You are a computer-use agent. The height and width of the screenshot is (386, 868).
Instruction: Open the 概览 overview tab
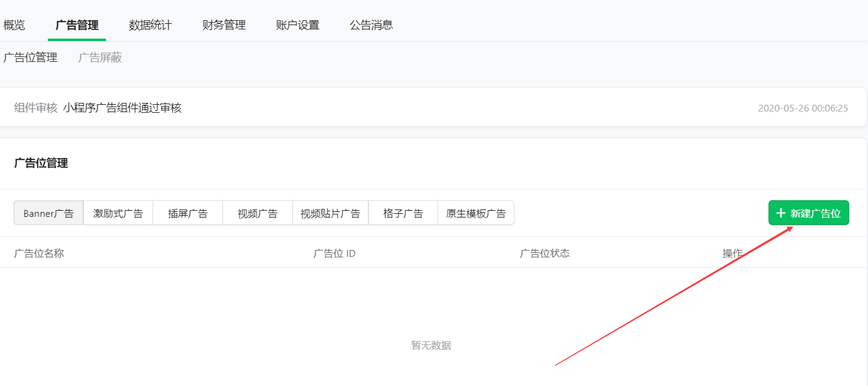point(14,25)
